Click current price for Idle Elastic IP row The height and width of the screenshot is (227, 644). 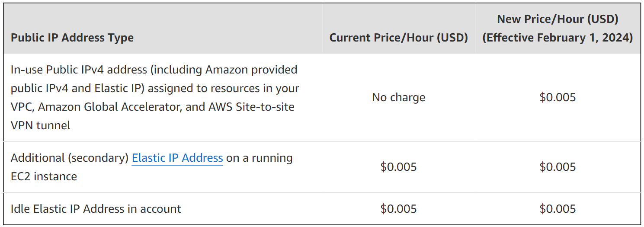pos(398,209)
